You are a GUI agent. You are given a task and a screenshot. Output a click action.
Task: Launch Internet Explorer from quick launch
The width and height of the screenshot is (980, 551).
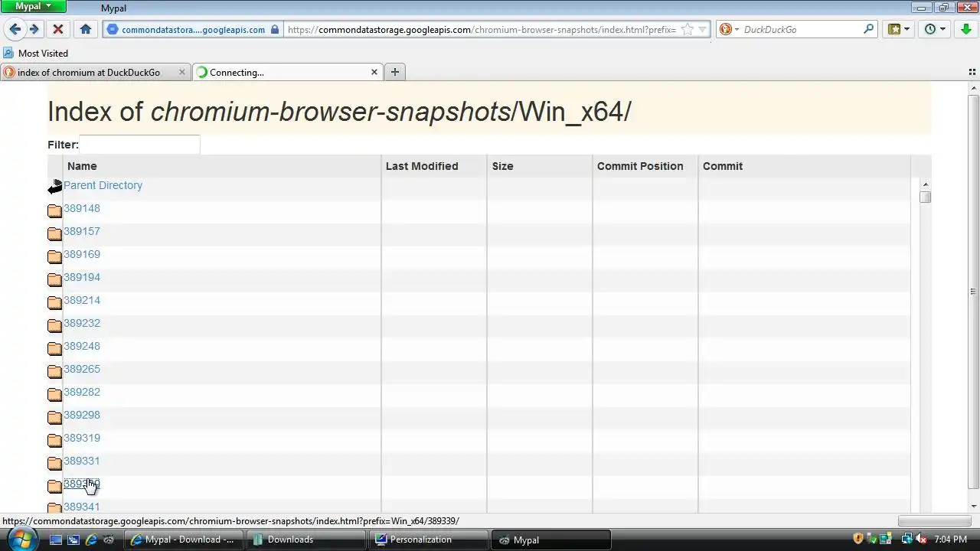point(91,540)
